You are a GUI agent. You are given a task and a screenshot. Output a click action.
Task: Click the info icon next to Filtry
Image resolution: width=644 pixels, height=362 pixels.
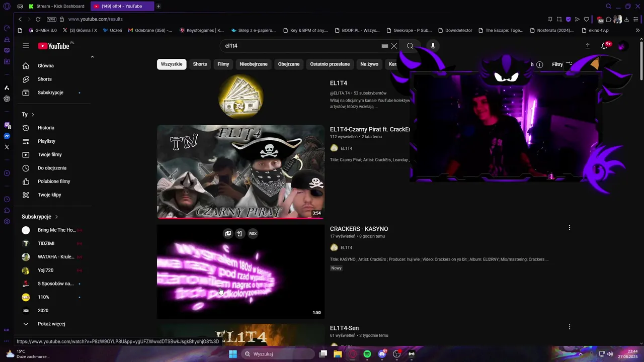click(539, 64)
